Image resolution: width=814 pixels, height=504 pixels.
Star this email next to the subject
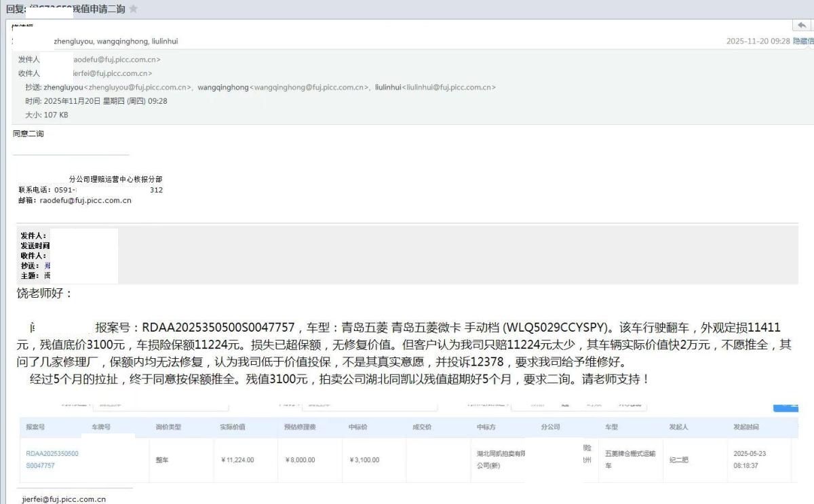point(134,9)
